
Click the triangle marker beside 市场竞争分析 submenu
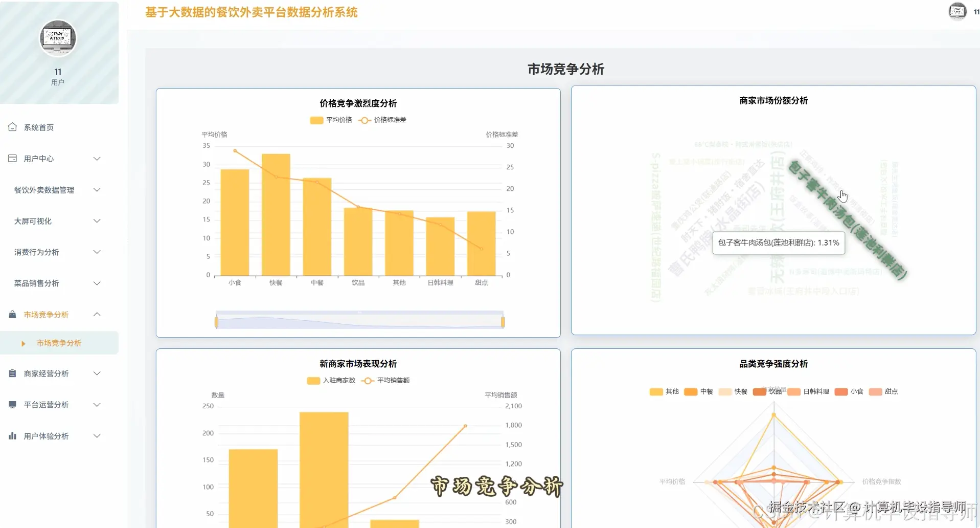click(x=24, y=343)
